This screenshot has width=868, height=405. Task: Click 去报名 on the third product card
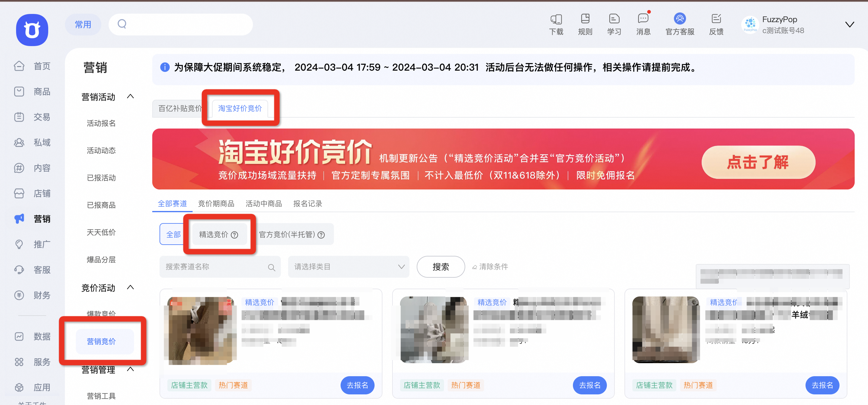point(822,385)
